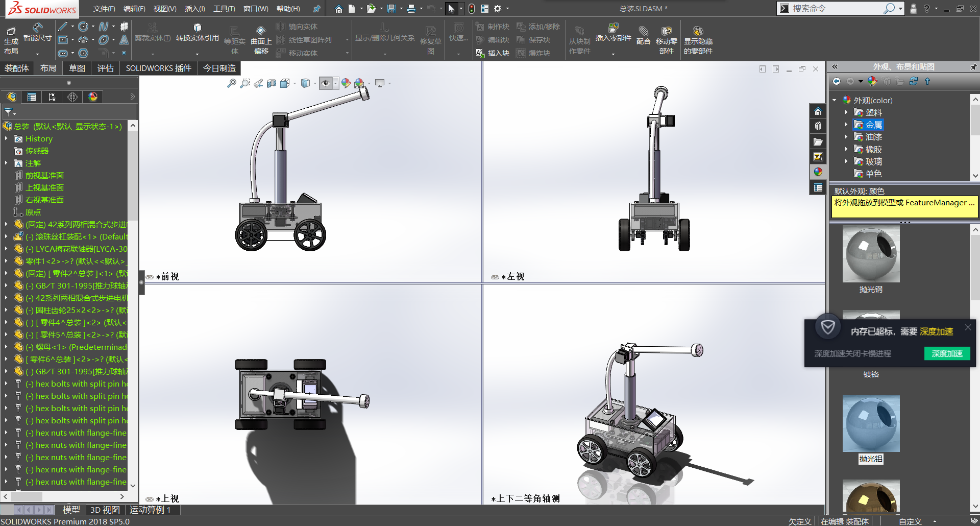
Task: Switch to the 运动算例 1 tab
Action: tap(150, 510)
